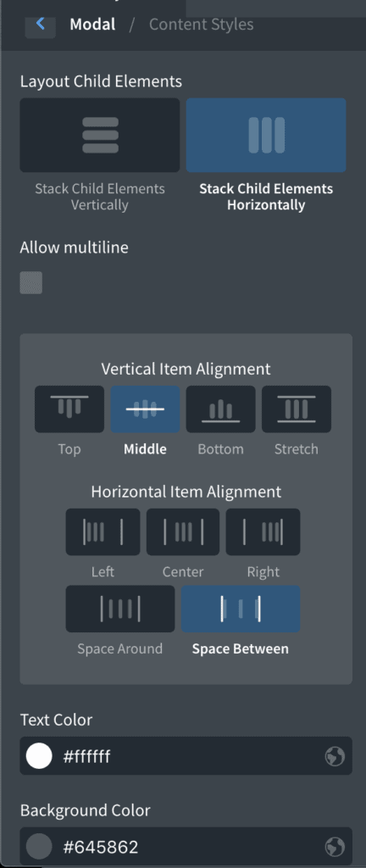Edit the #645862 background color field
366x868 pixels.
[x=186, y=847]
